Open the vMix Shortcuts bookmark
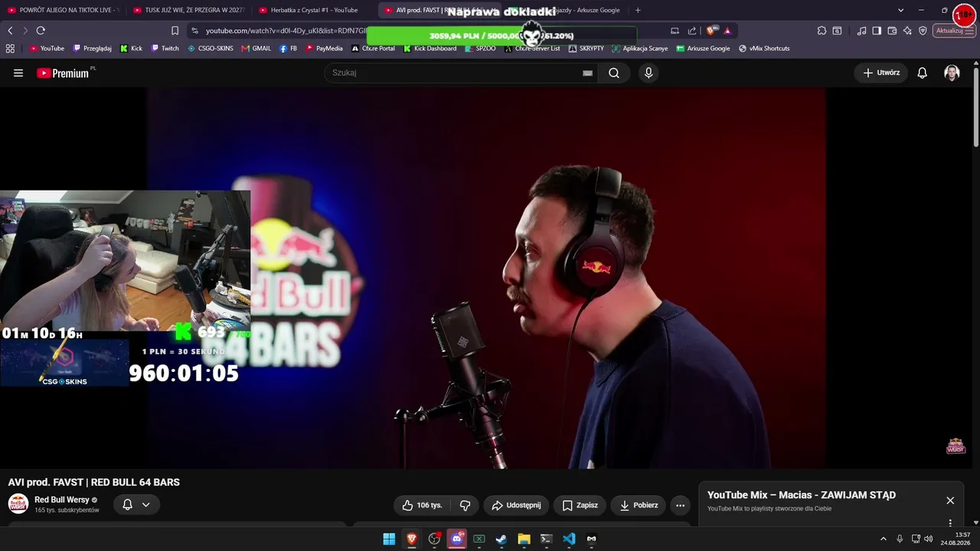 click(764, 48)
